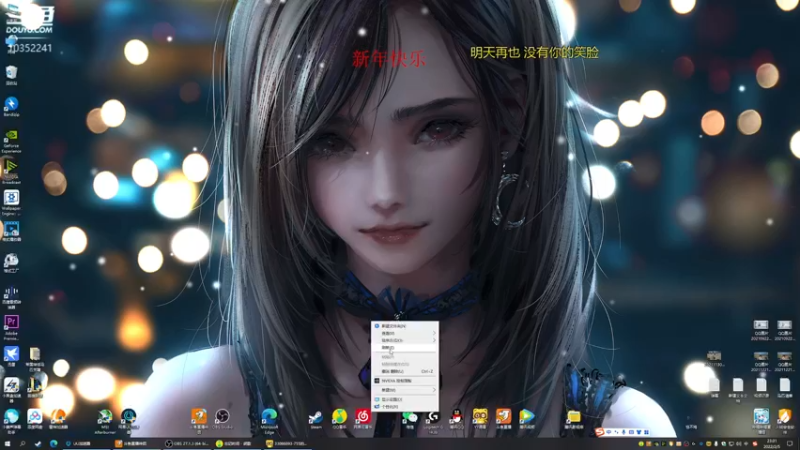
Task: Launch Wallpaper Engine desktop shortcut
Action: 11,202
